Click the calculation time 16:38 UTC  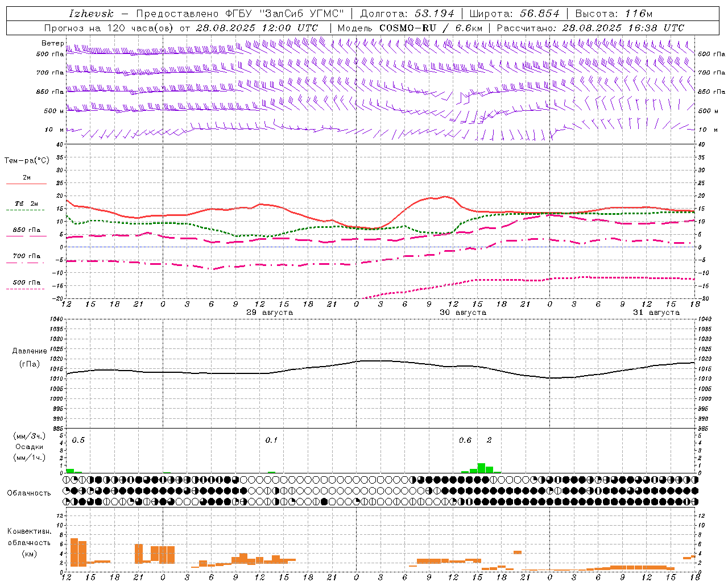(x=656, y=28)
